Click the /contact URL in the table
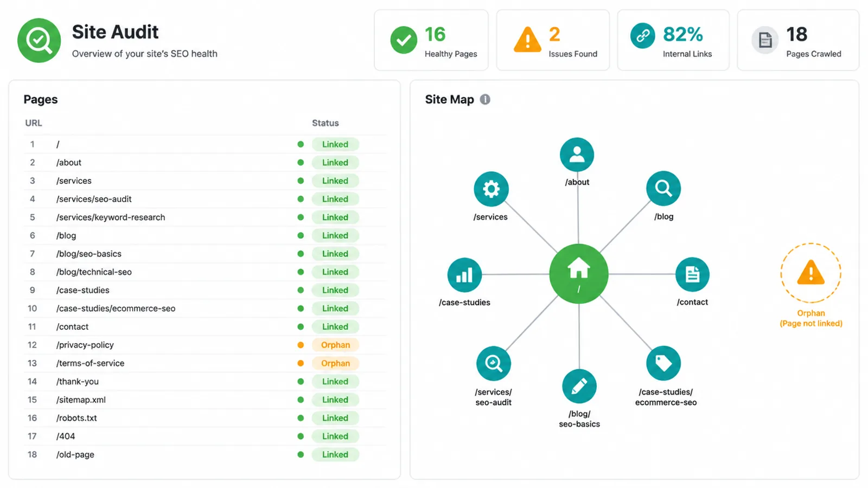This screenshot has width=868, height=488. (72, 327)
